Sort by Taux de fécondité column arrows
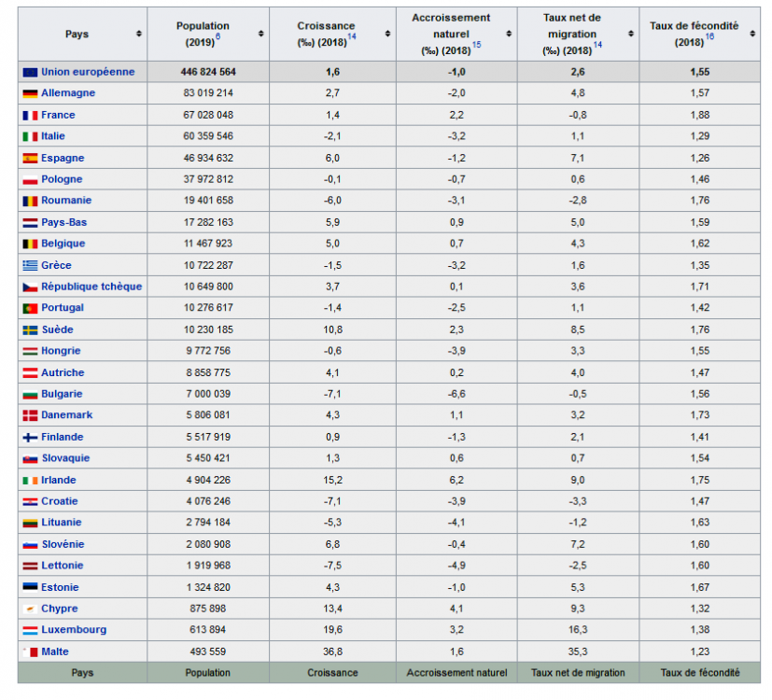This screenshot has height=700, width=772. point(751,34)
